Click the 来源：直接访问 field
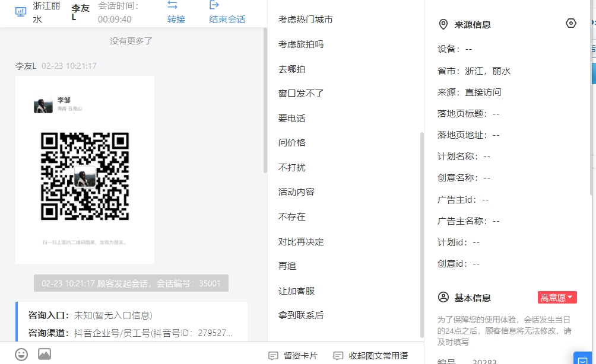 tap(470, 92)
